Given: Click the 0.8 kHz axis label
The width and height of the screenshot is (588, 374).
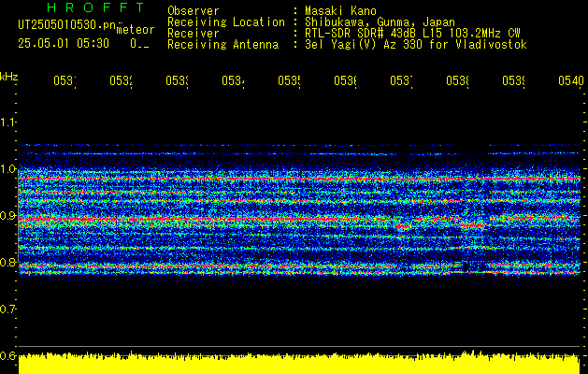Looking at the screenshot, I should [7, 262].
